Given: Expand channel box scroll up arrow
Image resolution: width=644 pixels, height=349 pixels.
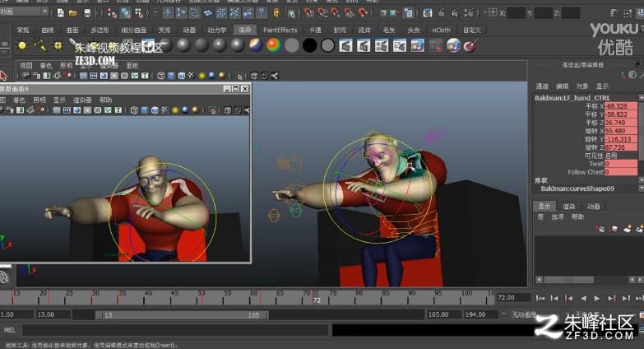Looking at the screenshot, I should (641, 97).
